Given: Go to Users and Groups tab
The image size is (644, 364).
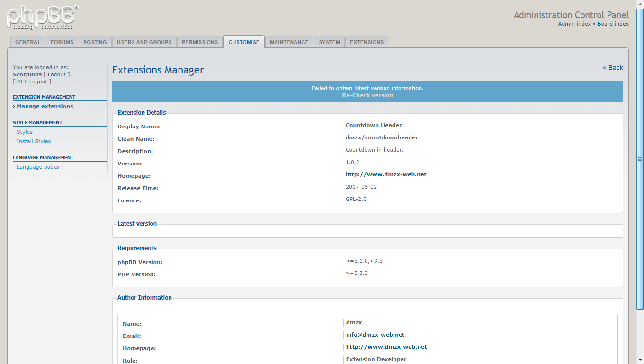Looking at the screenshot, I should click(x=144, y=42).
